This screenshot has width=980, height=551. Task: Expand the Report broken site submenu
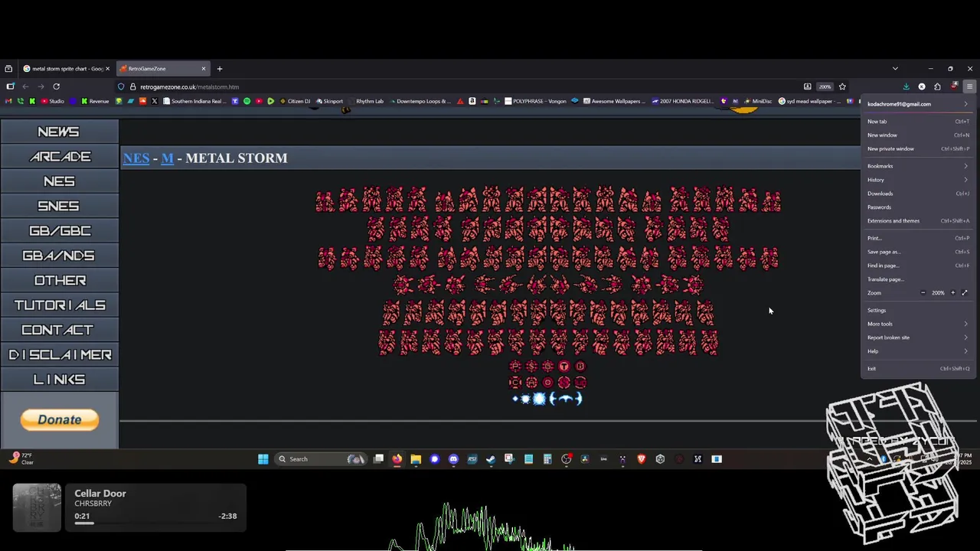pos(917,337)
